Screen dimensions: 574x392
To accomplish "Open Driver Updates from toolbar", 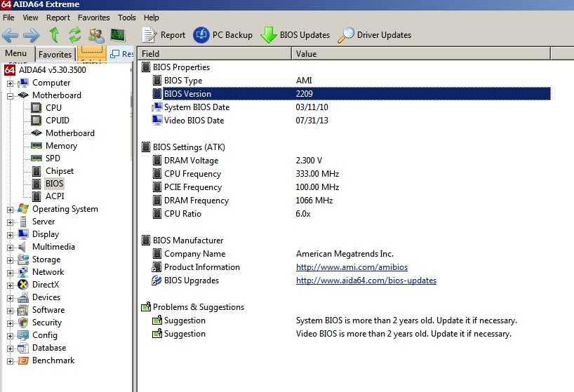I will tap(374, 35).
